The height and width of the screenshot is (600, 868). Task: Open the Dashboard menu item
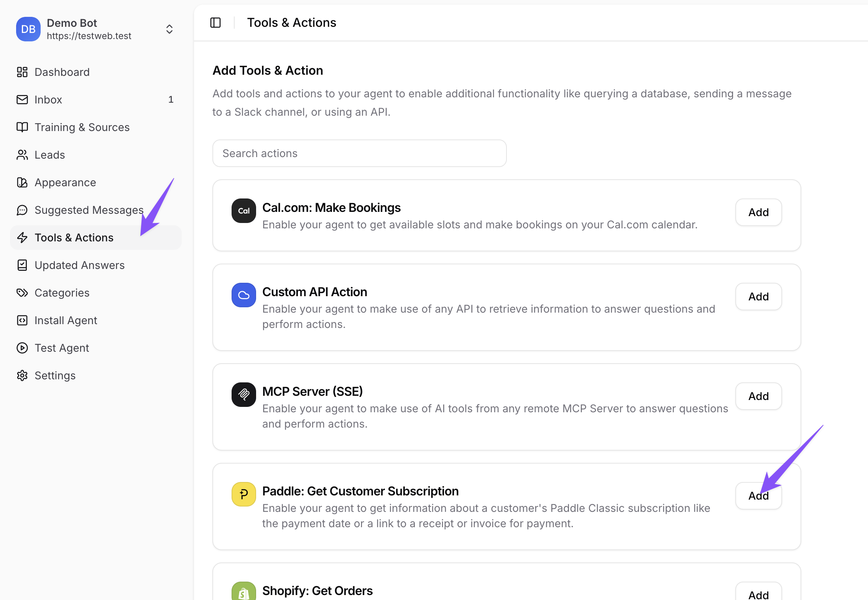[x=62, y=72]
